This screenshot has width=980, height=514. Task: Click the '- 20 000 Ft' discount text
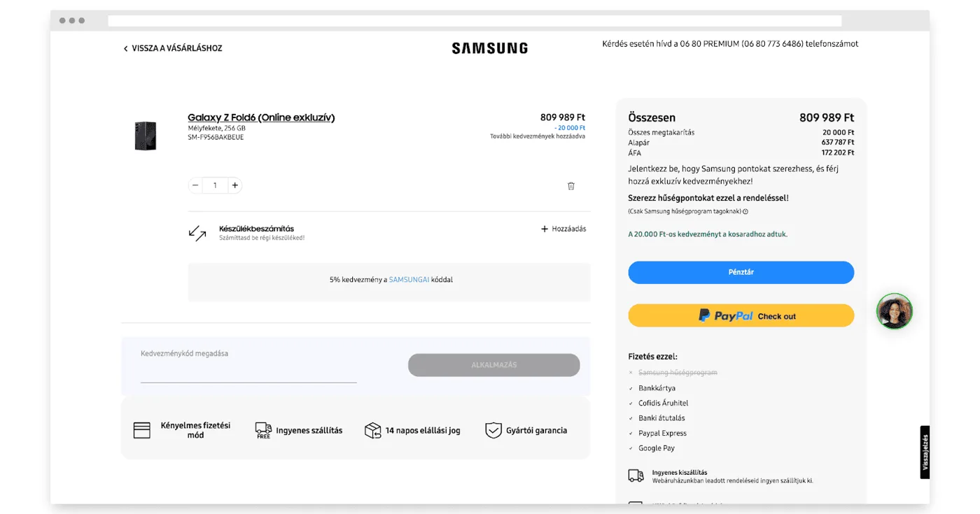click(570, 128)
